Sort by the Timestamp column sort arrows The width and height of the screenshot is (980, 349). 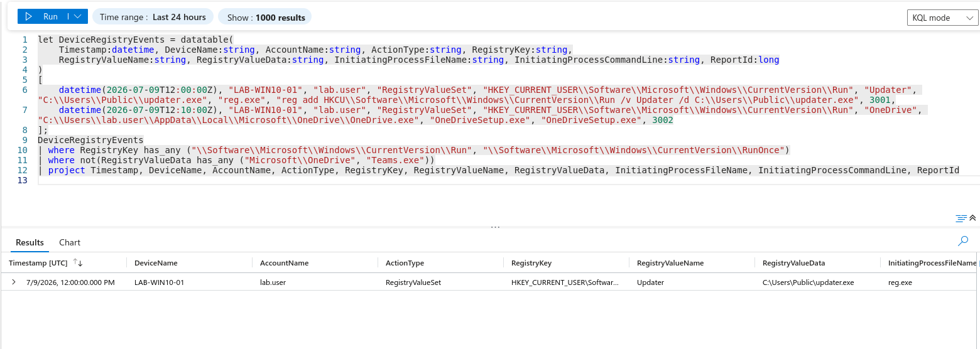point(78,263)
